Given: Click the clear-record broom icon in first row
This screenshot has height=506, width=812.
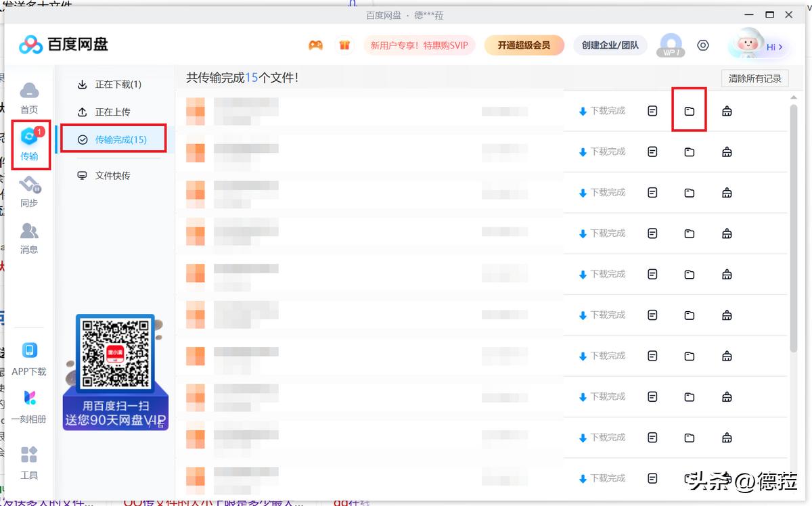Looking at the screenshot, I should [x=727, y=111].
